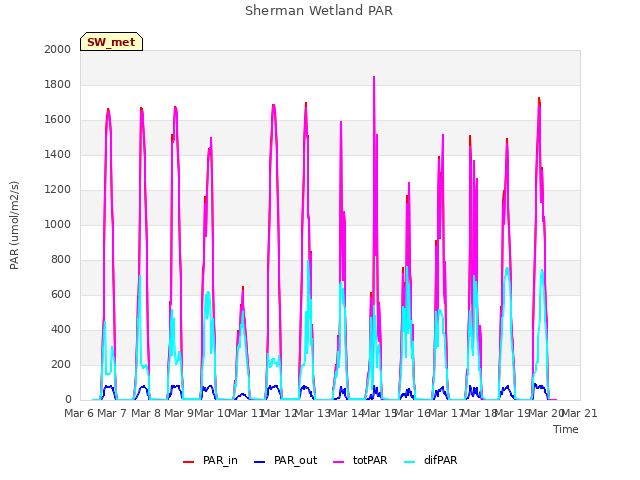This screenshot has height=480, width=640.
Task: Click the Sherman Wetland PAR chart title
Action: (319, 11)
